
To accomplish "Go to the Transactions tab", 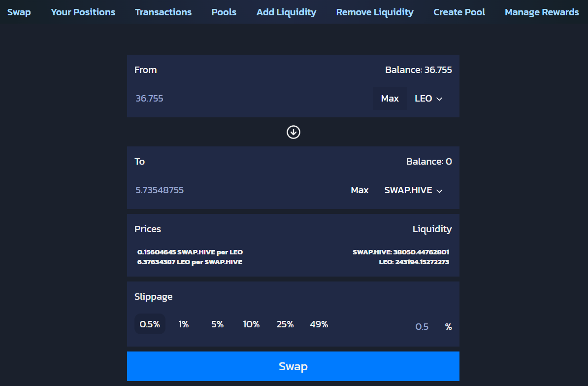I will (163, 12).
